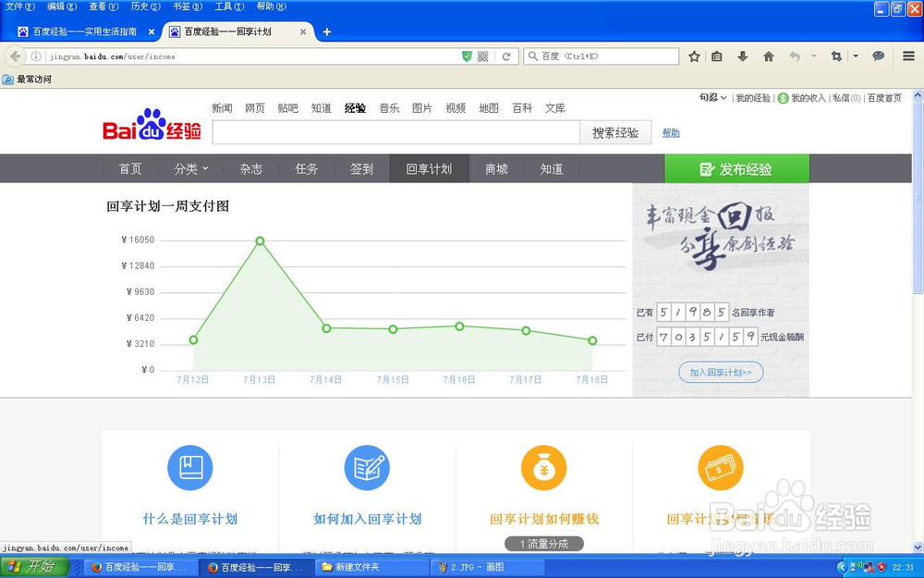
Task: Open a new browser tab
Action: click(327, 31)
